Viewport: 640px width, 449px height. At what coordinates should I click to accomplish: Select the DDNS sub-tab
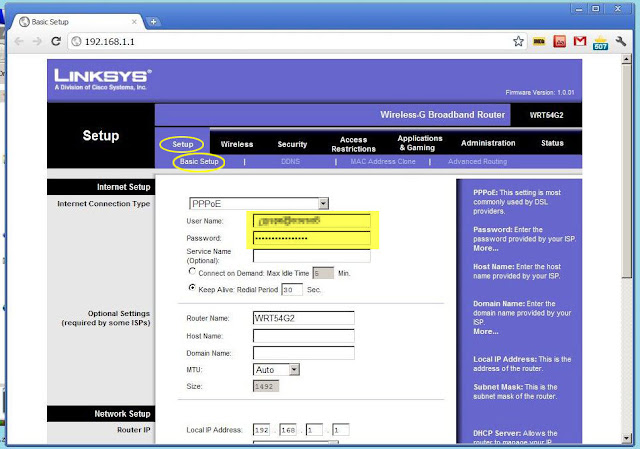click(x=291, y=162)
